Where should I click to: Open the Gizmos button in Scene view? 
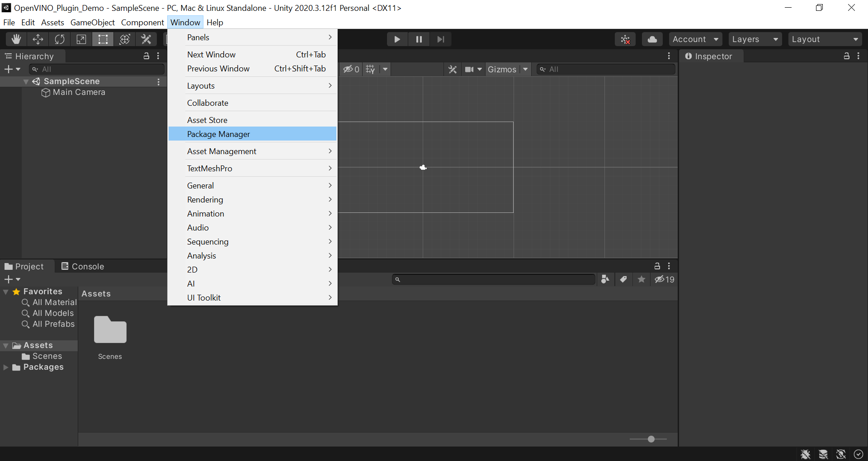[502, 69]
